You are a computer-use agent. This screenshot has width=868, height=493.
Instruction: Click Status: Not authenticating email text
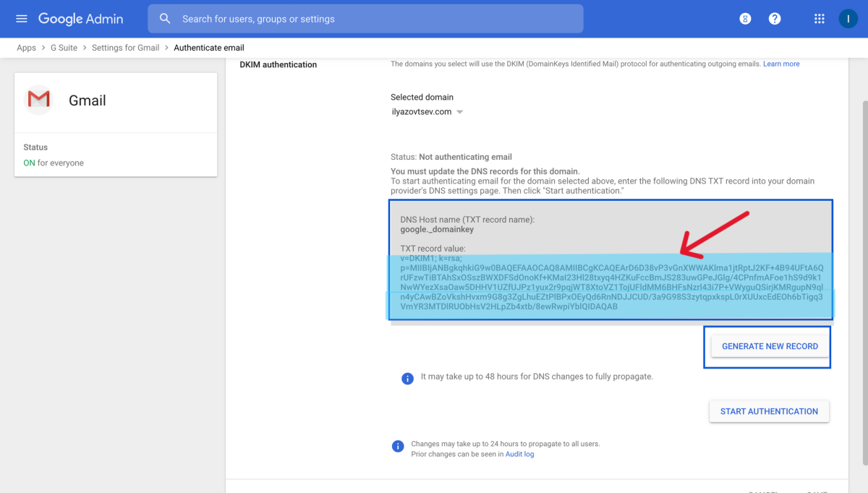[451, 157]
